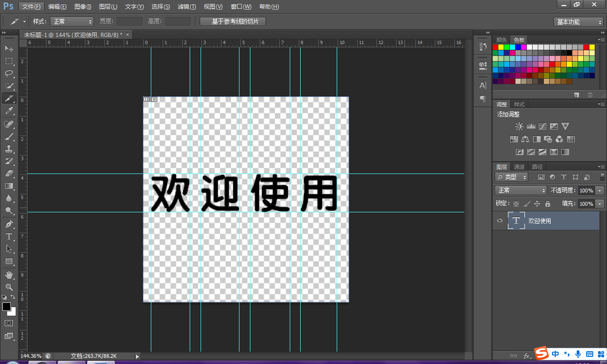Select the Horizontal Type tool

pos(9,236)
